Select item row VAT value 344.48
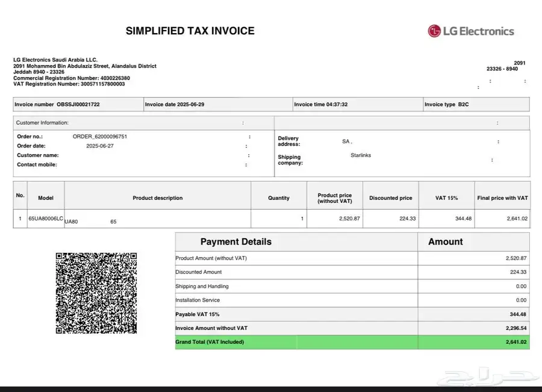Viewport: 542px width, 392px height. pos(464,219)
